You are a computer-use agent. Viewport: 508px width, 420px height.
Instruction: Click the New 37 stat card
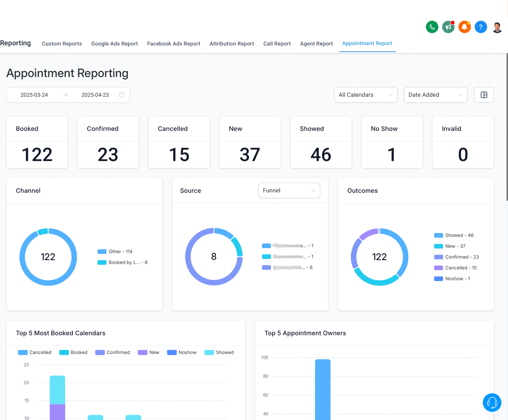pyautogui.click(x=250, y=142)
